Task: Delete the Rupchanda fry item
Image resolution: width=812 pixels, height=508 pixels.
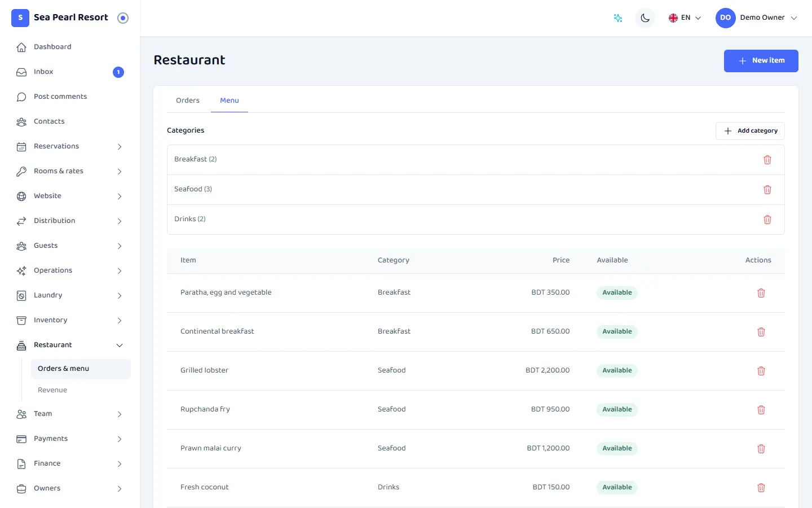Action: coord(761,410)
